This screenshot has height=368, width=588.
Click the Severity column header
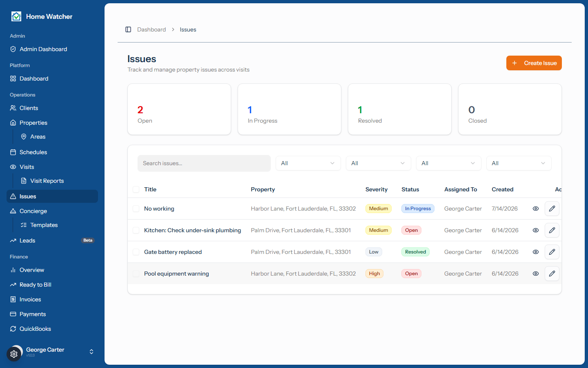(376, 189)
